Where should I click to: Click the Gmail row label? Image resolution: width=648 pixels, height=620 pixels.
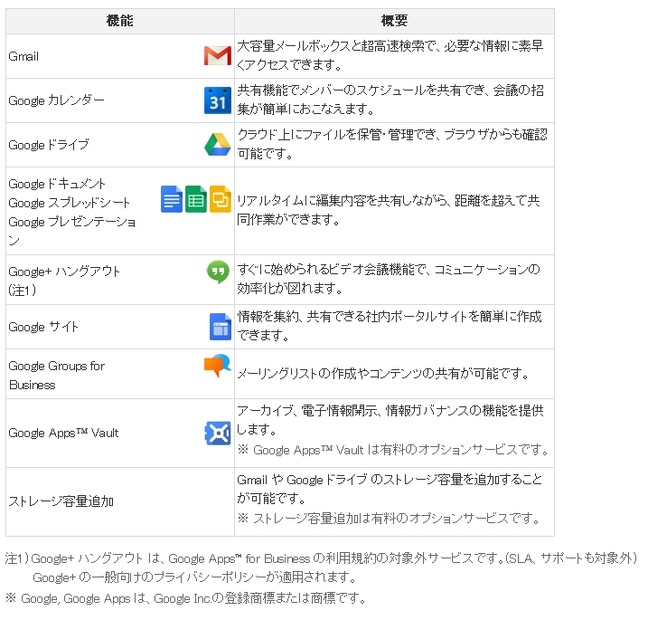[x=24, y=56]
